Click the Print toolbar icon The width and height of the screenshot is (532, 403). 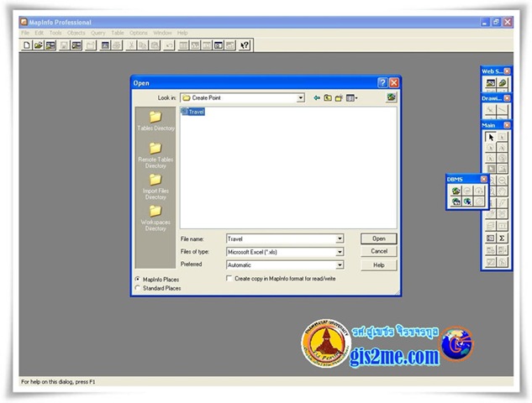pyautogui.click(x=117, y=45)
